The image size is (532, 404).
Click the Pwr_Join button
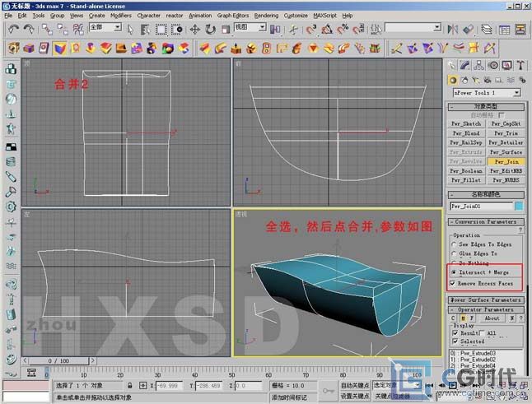click(x=506, y=161)
